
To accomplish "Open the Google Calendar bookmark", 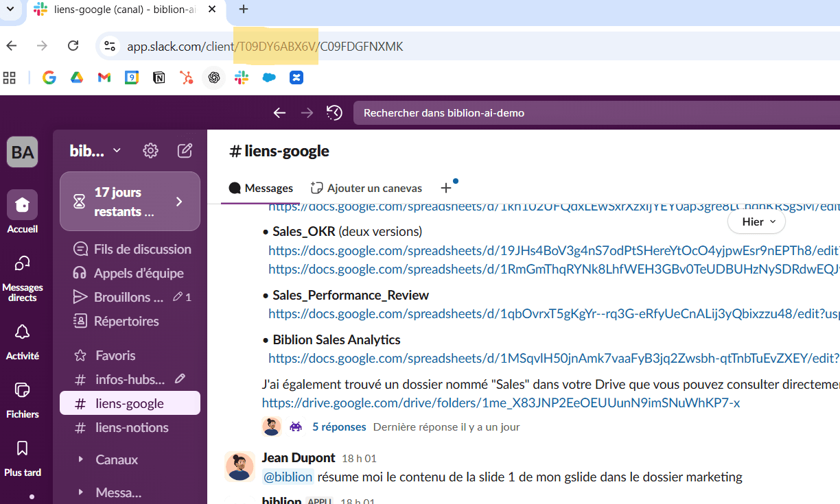I will click(132, 78).
